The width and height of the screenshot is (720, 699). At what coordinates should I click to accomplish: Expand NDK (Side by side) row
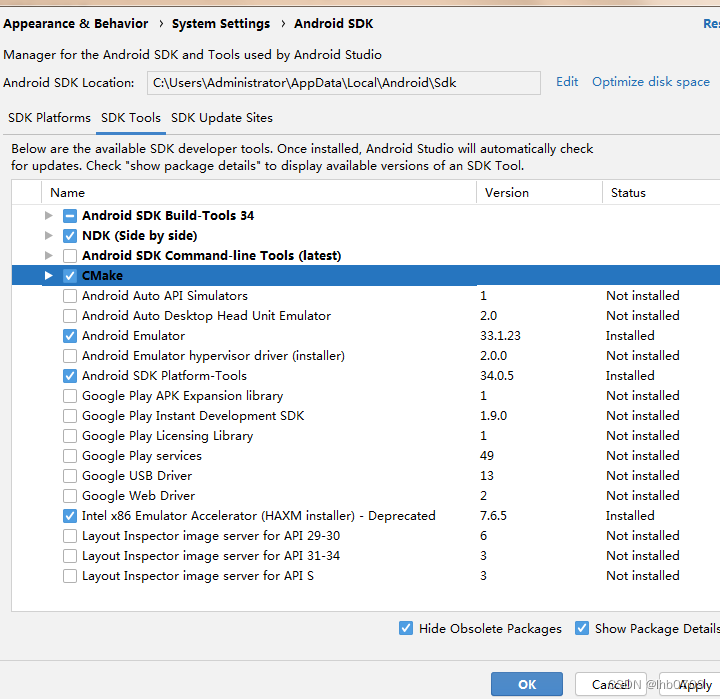point(48,236)
